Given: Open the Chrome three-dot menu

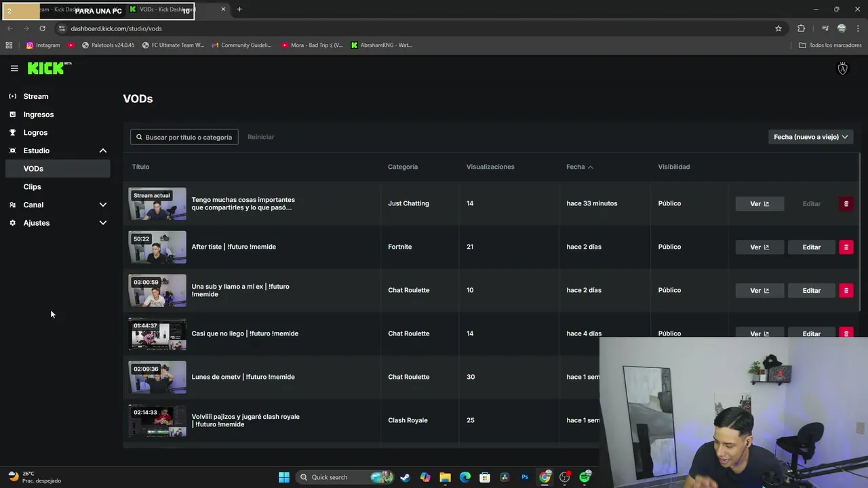Looking at the screenshot, I should 859,28.
